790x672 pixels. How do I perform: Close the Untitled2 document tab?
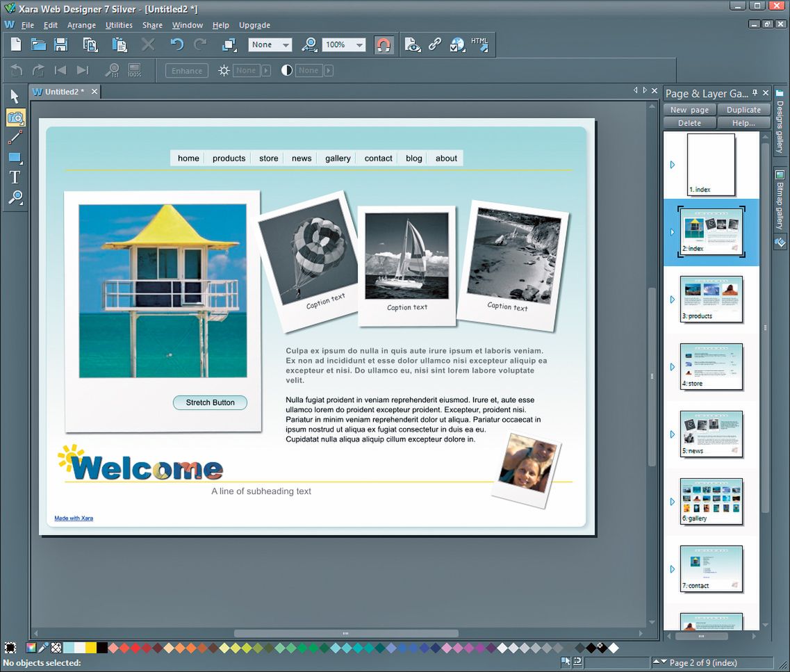94,92
